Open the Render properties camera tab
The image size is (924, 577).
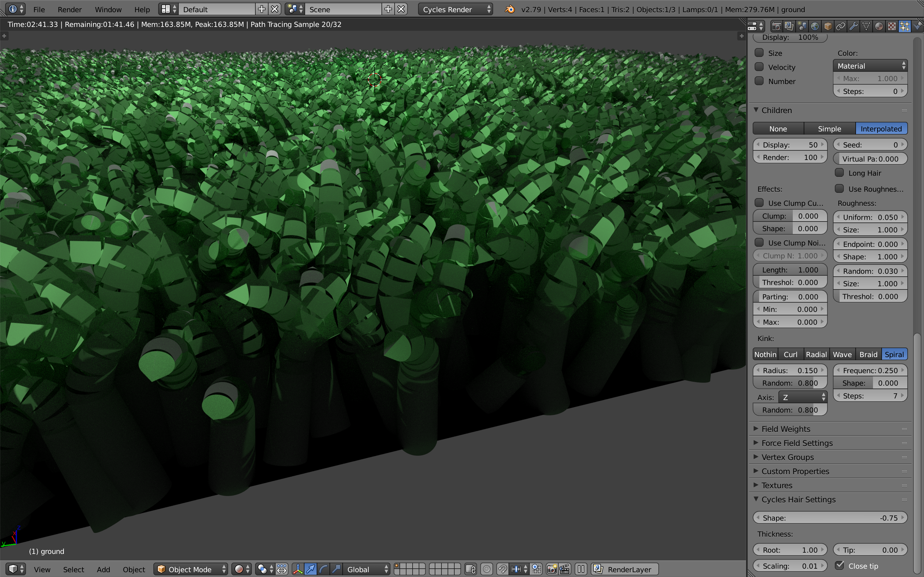click(776, 26)
